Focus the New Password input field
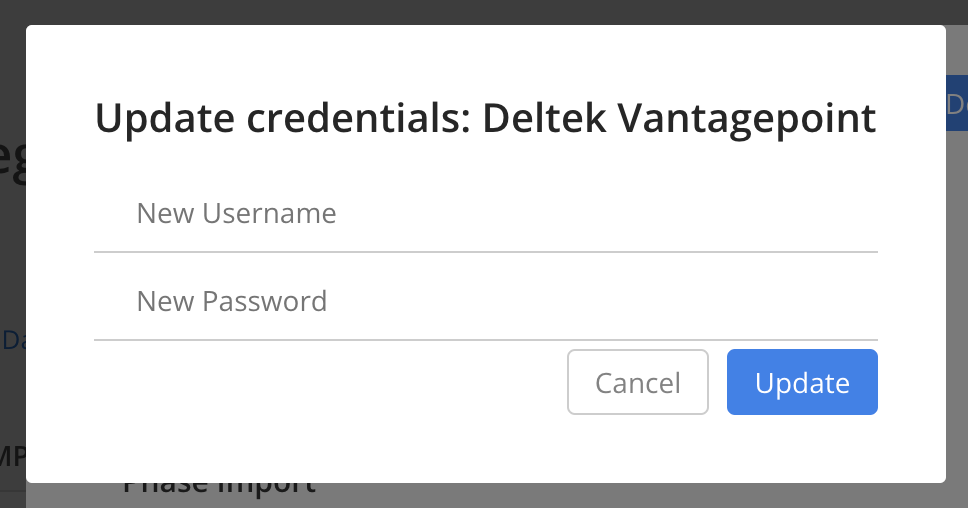 pyautogui.click(x=486, y=302)
